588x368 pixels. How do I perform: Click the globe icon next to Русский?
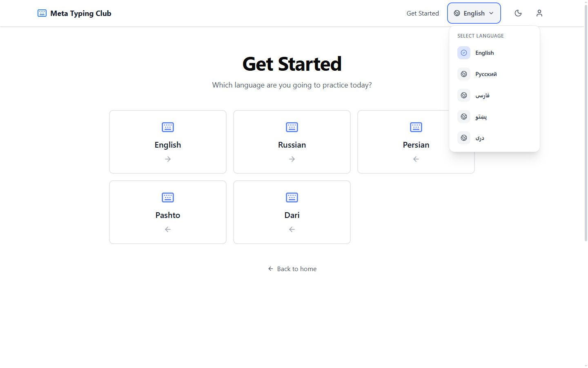[x=464, y=74]
